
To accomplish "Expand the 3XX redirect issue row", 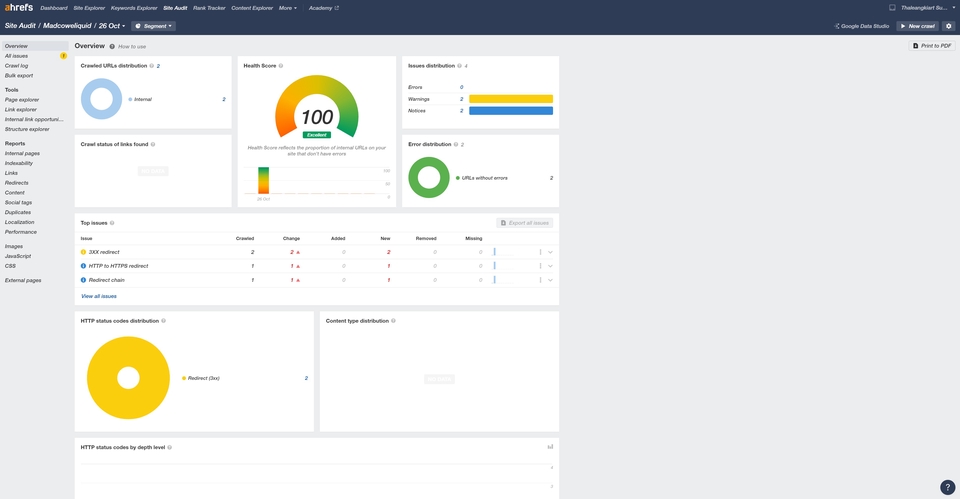I will [550, 252].
